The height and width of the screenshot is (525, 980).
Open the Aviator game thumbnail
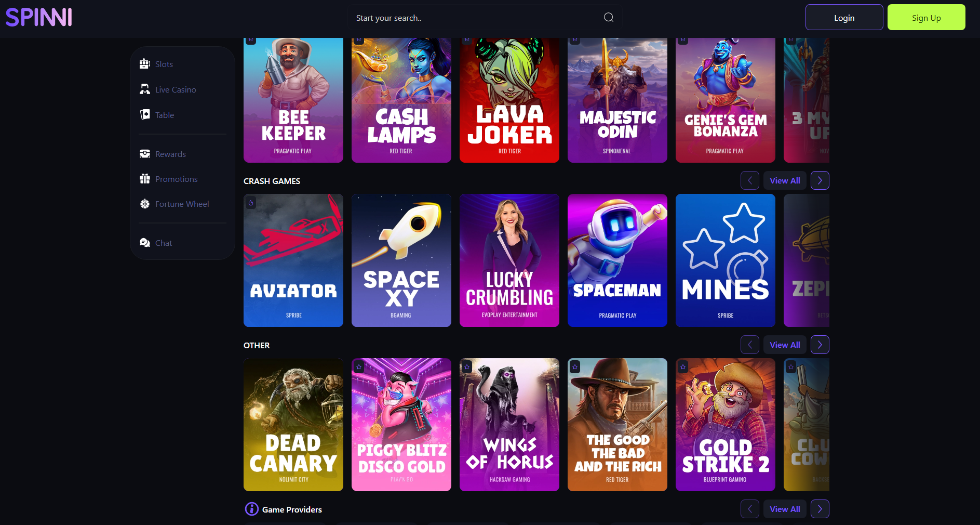pos(293,260)
